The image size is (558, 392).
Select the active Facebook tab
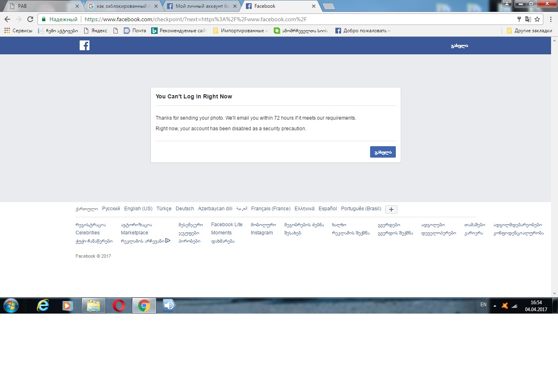point(280,6)
